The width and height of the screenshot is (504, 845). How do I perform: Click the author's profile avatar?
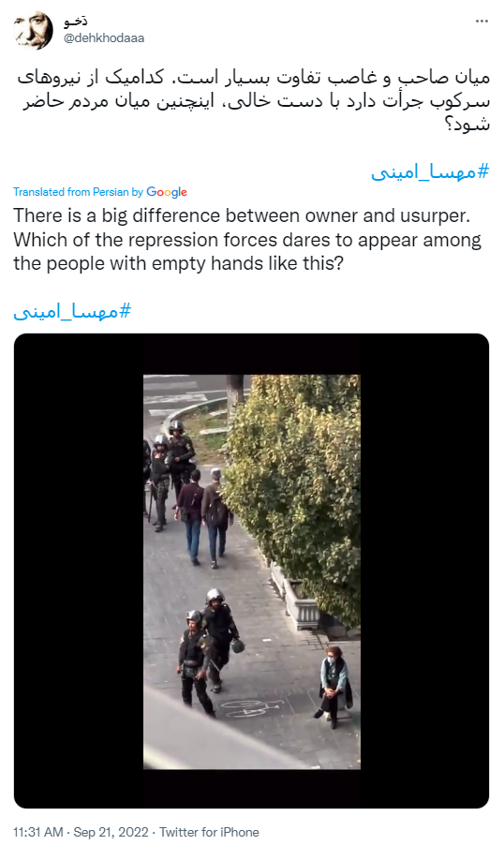34,30
